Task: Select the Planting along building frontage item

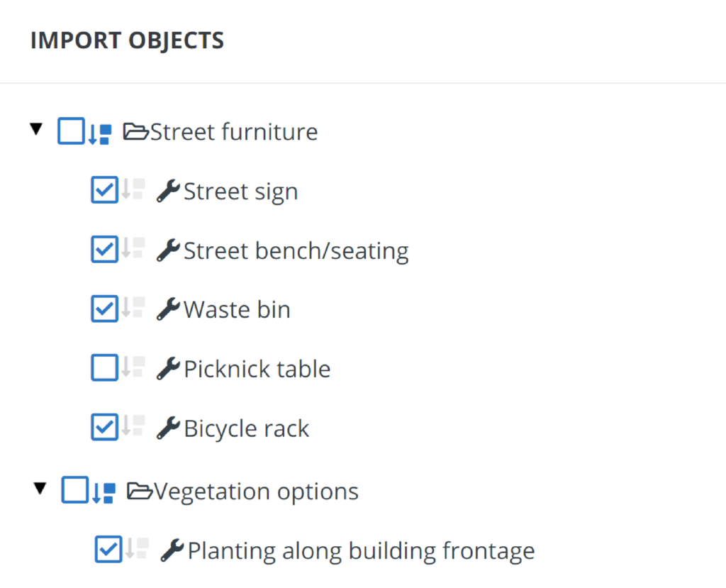Action: point(361,551)
